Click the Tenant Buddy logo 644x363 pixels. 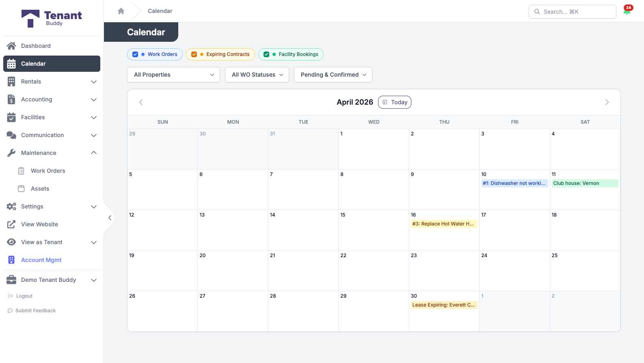52,18
